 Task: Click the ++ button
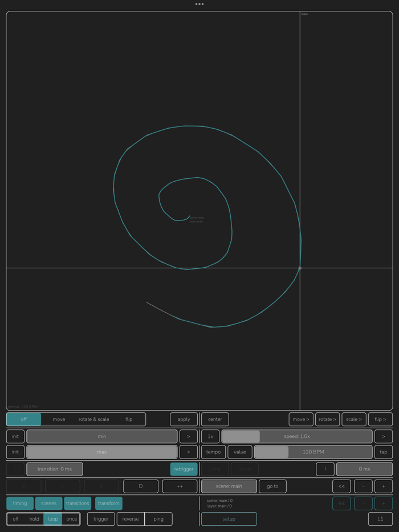pos(180,486)
